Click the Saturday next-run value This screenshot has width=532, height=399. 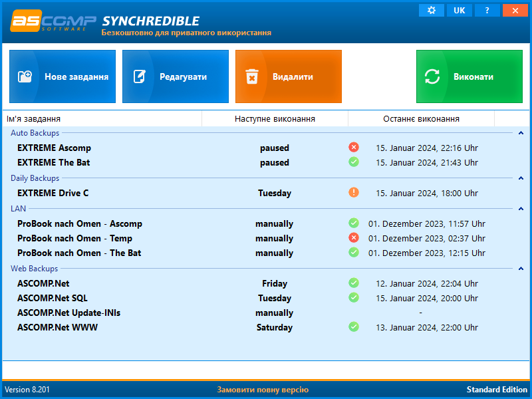275,327
